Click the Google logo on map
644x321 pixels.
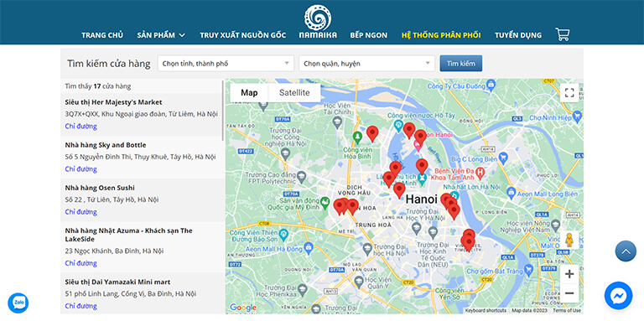point(242,308)
